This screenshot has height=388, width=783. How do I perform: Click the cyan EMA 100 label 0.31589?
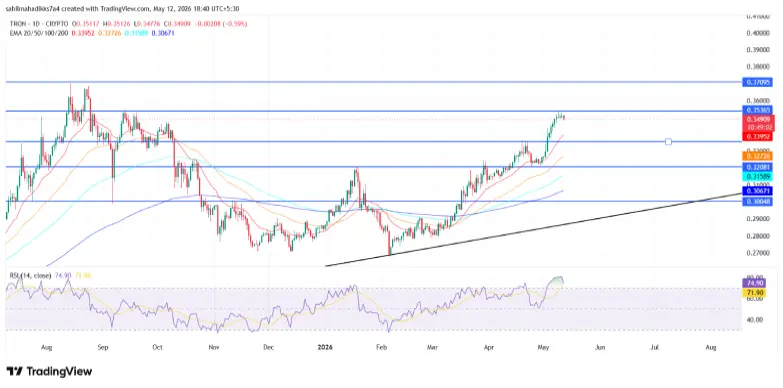click(x=758, y=177)
